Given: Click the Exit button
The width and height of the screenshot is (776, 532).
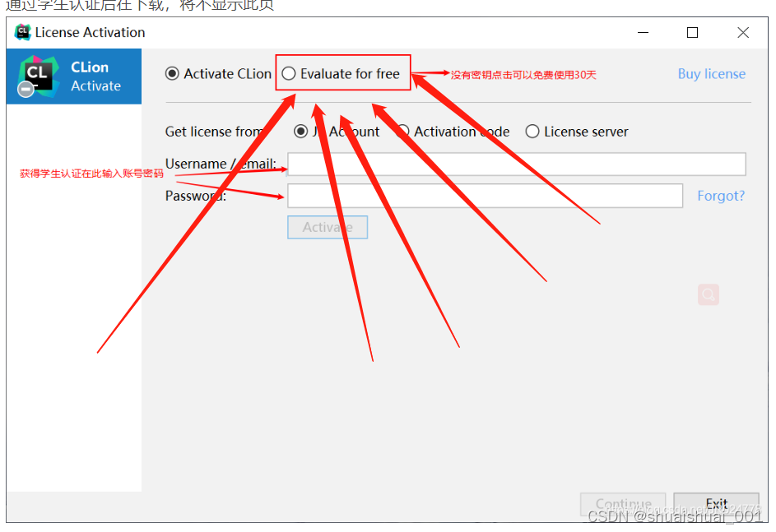Looking at the screenshot, I should (x=716, y=504).
